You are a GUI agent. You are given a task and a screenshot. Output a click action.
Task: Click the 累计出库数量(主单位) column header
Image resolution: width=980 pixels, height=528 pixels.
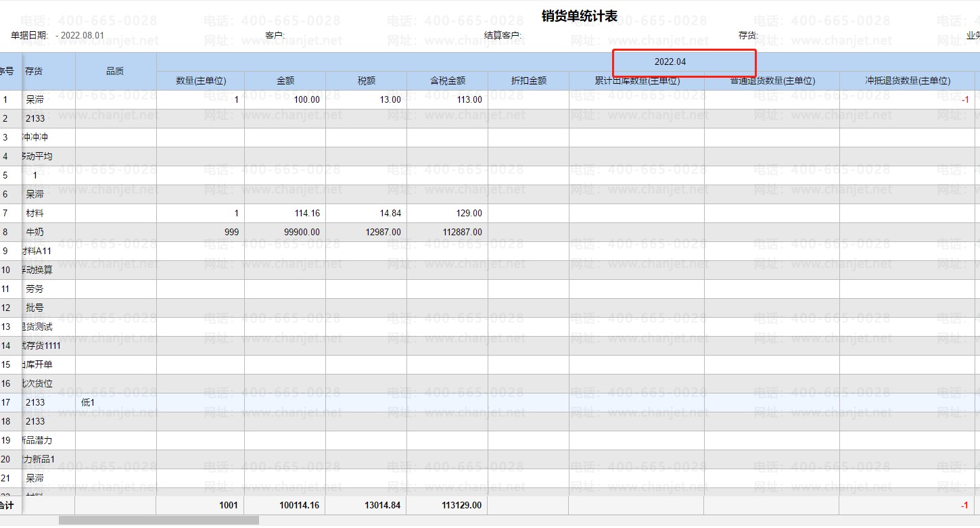(636, 80)
